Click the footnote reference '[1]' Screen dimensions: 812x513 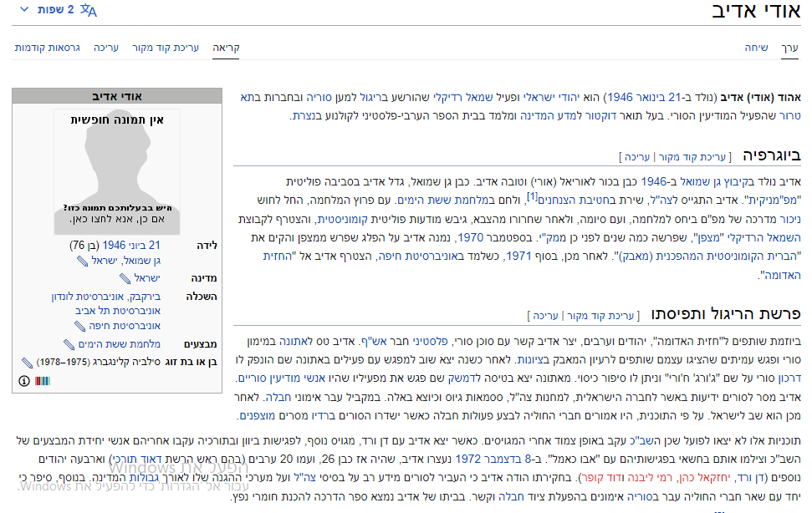(x=533, y=196)
